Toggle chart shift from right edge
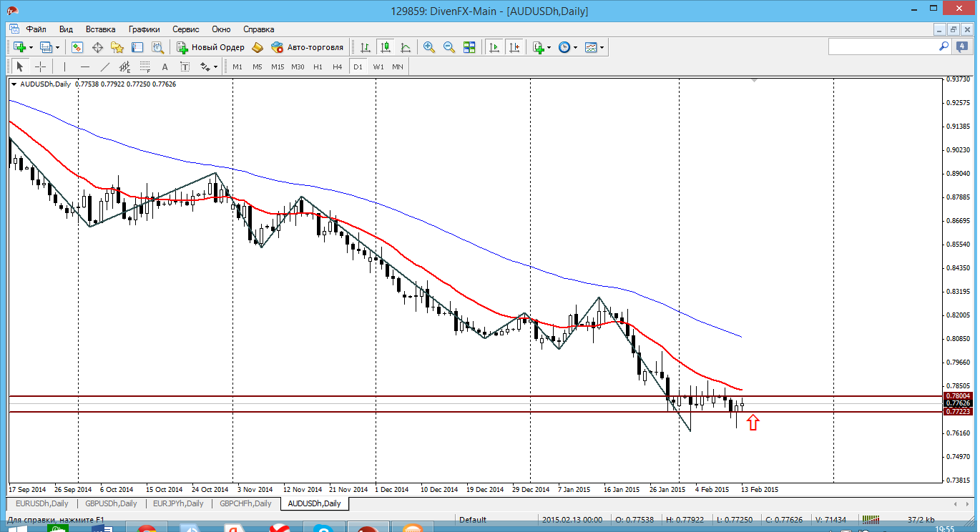 [x=514, y=47]
